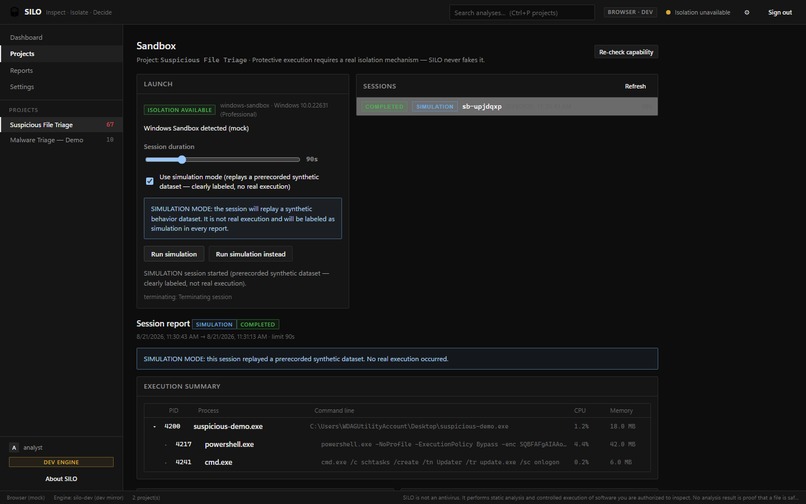
Task: Click Isolation unavailable status text
Action: [702, 12]
